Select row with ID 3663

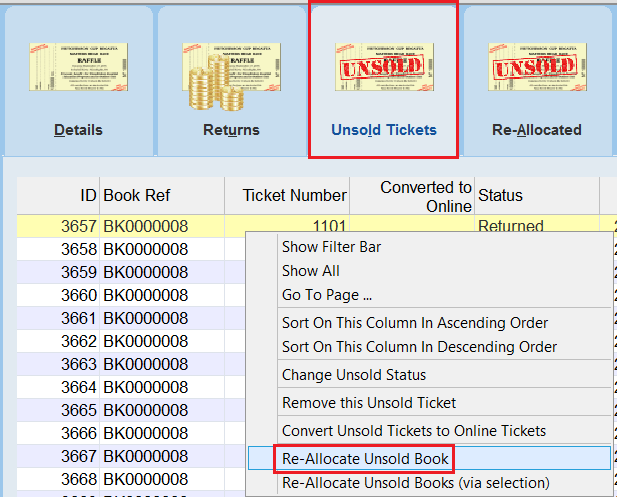pyautogui.click(x=131, y=364)
